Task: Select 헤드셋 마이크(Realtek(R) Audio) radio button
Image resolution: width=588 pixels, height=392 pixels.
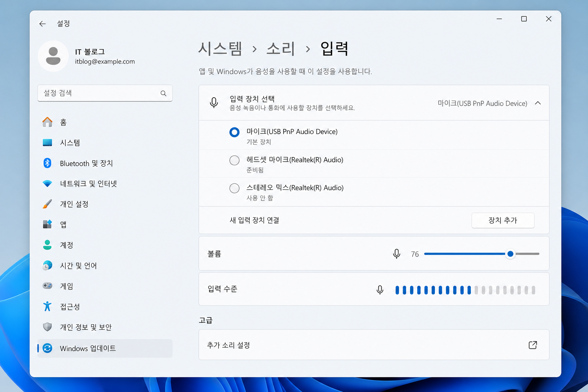Action: pos(234,160)
